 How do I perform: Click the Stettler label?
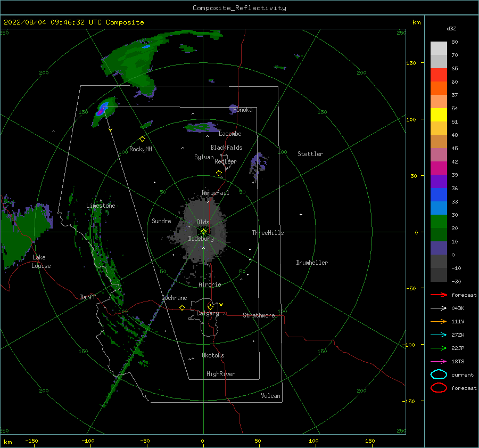(x=310, y=154)
